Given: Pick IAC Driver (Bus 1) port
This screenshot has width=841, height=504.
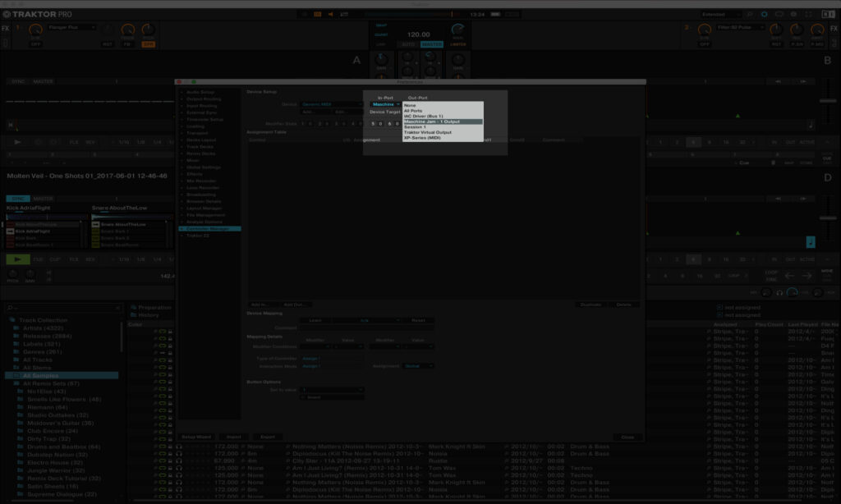Looking at the screenshot, I should (x=443, y=117).
